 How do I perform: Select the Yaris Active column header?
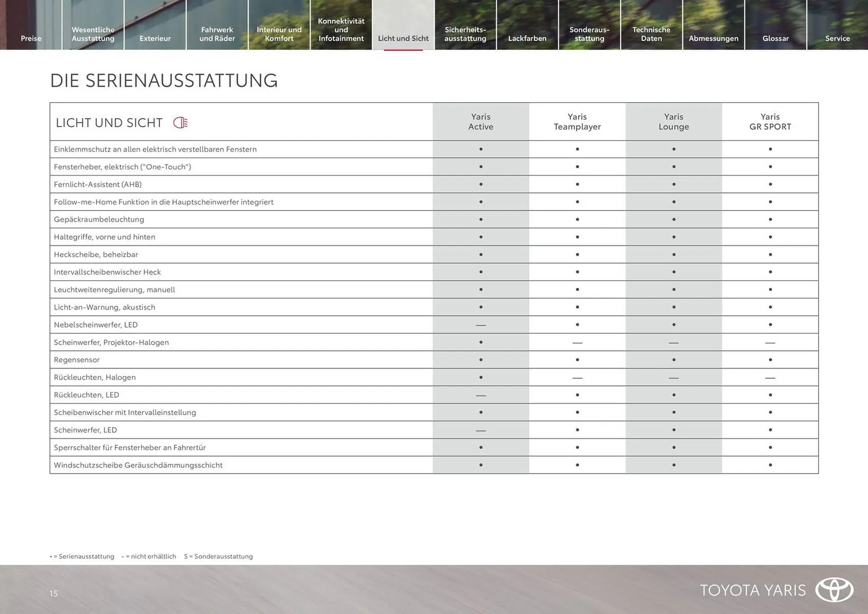[481, 122]
